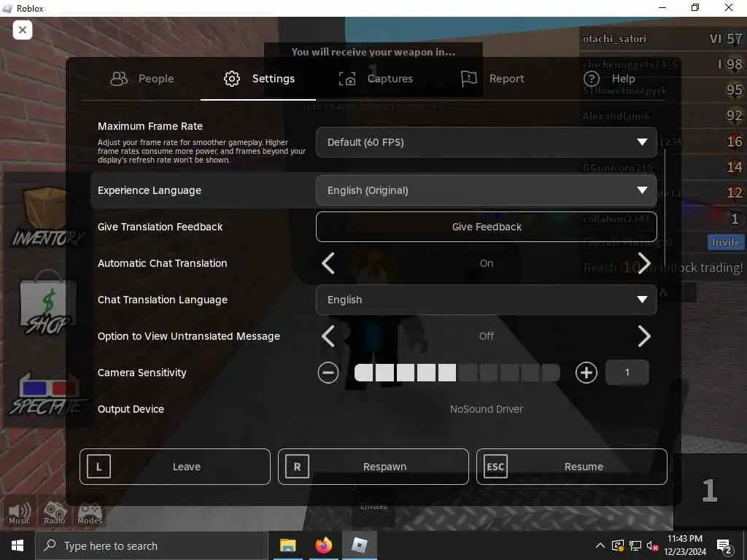Click the security shield tray icon

618,545
